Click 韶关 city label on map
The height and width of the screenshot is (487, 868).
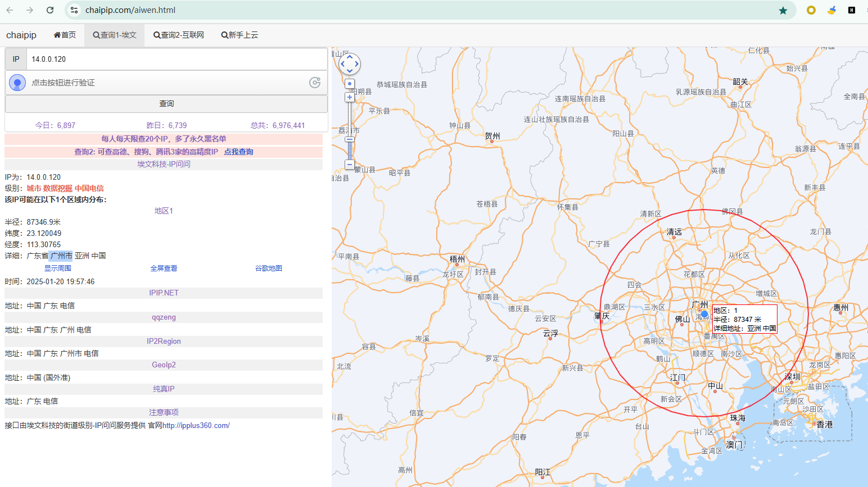tap(740, 81)
